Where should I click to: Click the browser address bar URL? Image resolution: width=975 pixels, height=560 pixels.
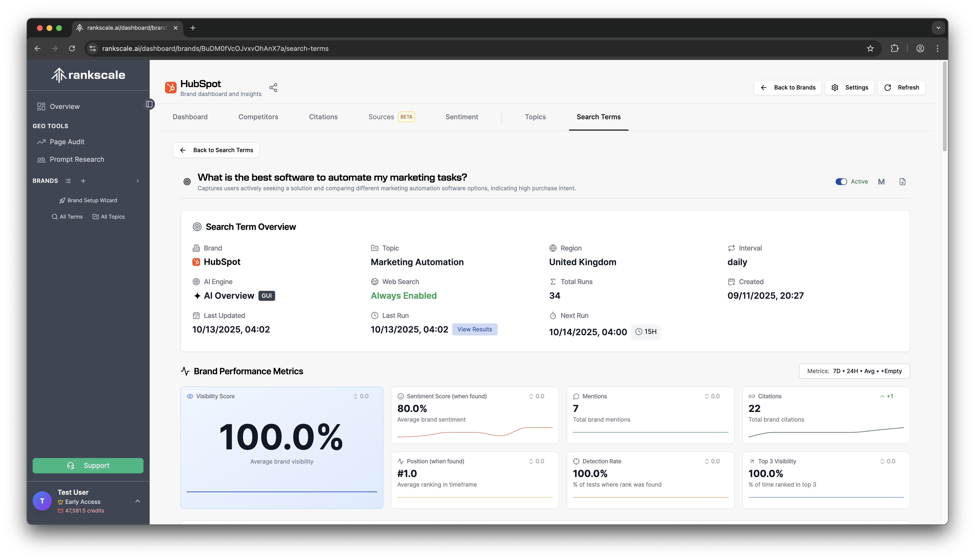tap(215, 48)
